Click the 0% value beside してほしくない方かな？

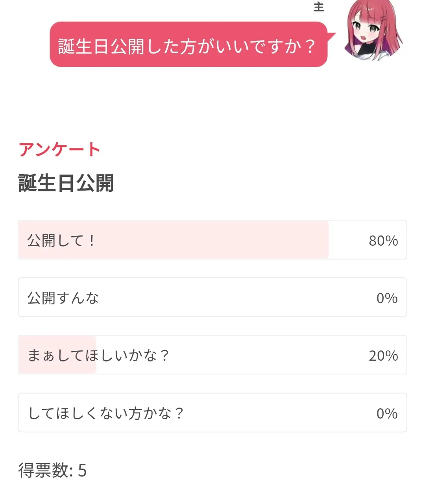tap(387, 413)
